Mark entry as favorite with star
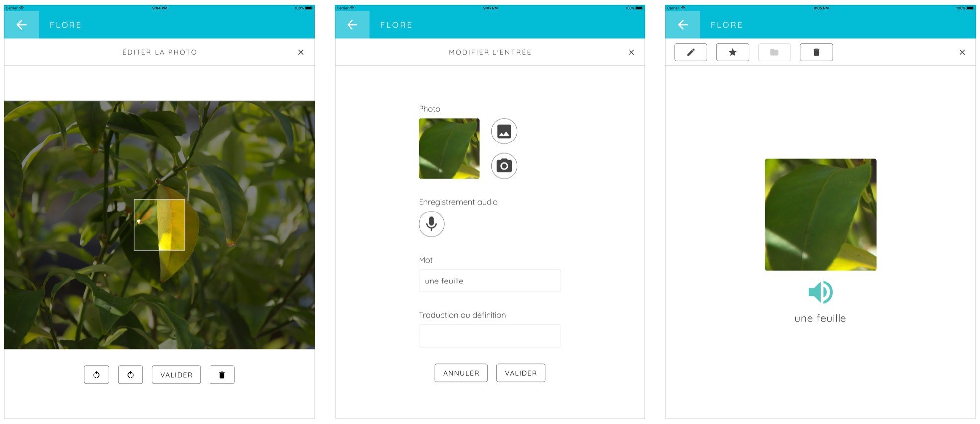 pos(733,52)
